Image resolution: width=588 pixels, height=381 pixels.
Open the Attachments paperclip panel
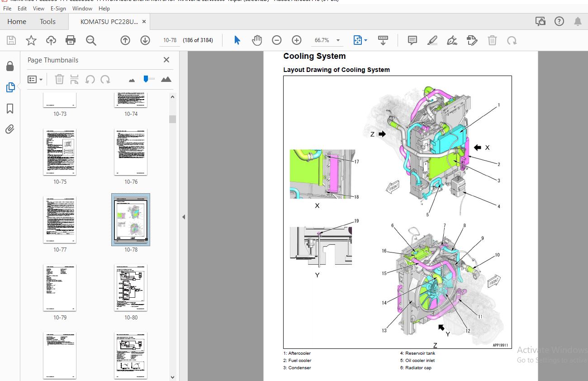tap(10, 129)
